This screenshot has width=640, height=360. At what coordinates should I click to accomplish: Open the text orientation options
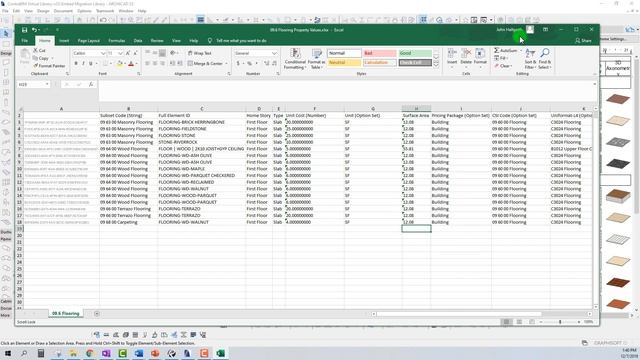click(x=173, y=53)
